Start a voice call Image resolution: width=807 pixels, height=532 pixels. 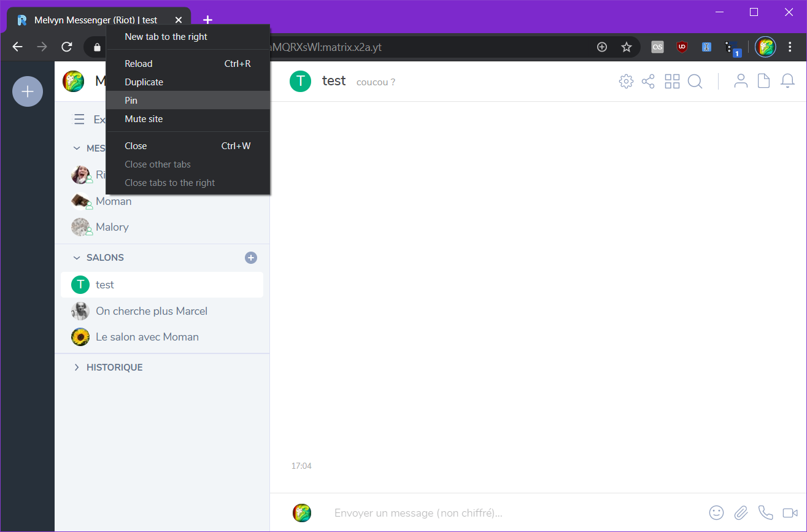coord(765,513)
